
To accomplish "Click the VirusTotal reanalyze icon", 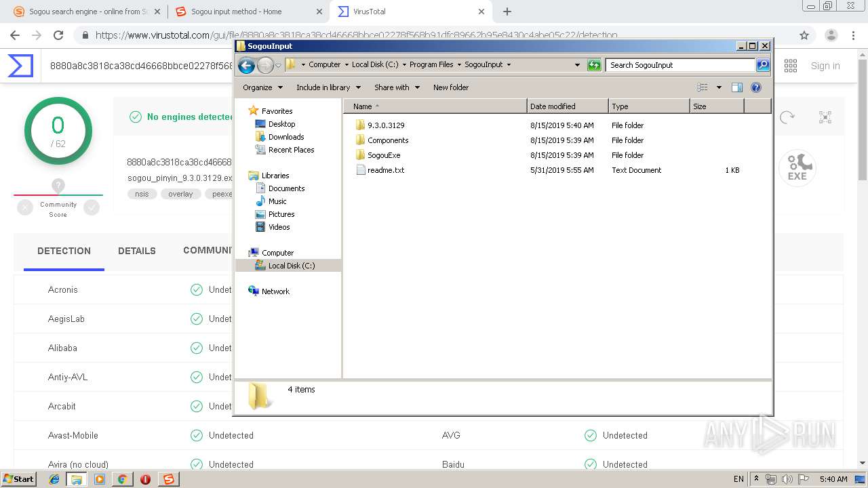I will pyautogui.click(x=787, y=117).
